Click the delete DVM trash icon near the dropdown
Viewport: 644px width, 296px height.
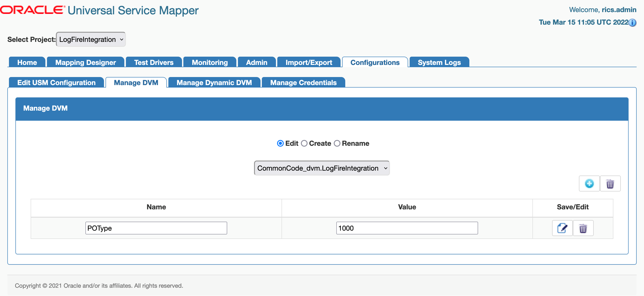point(610,183)
